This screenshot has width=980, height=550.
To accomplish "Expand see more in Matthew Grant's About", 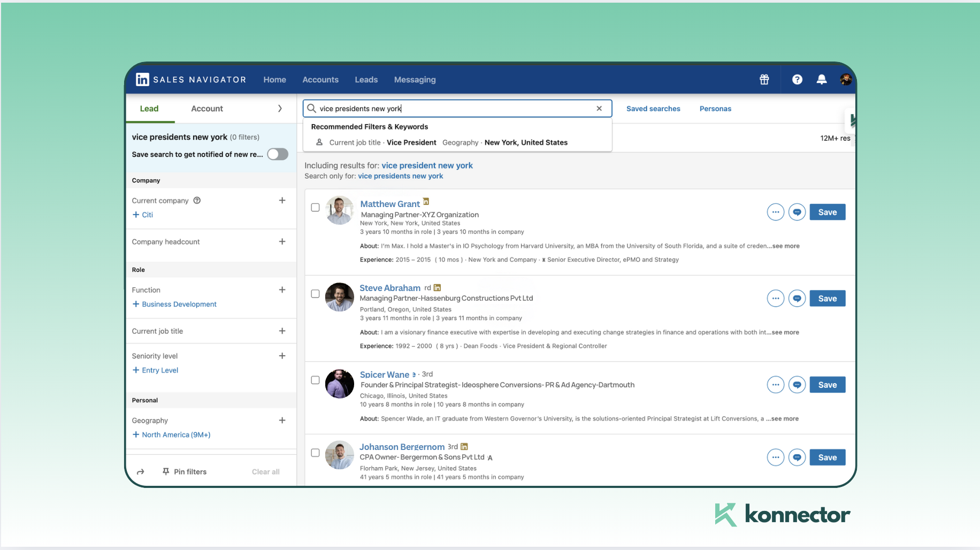I will tap(786, 246).
